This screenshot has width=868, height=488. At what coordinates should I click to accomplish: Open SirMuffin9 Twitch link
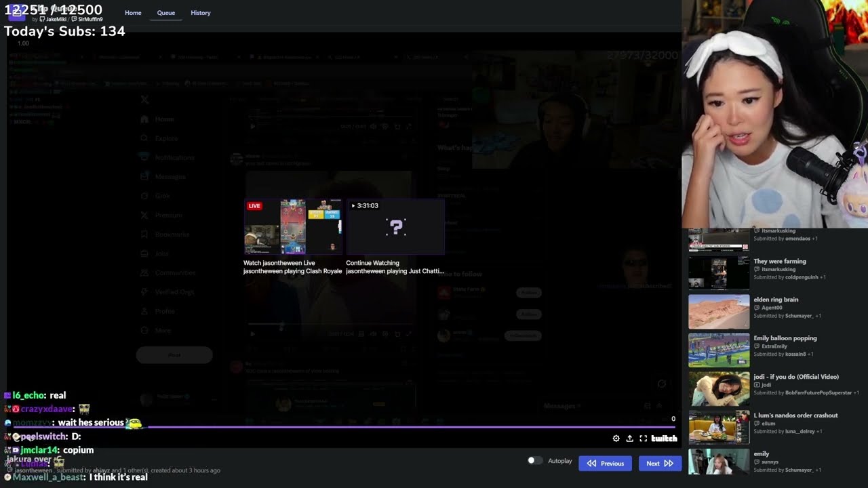click(x=87, y=19)
